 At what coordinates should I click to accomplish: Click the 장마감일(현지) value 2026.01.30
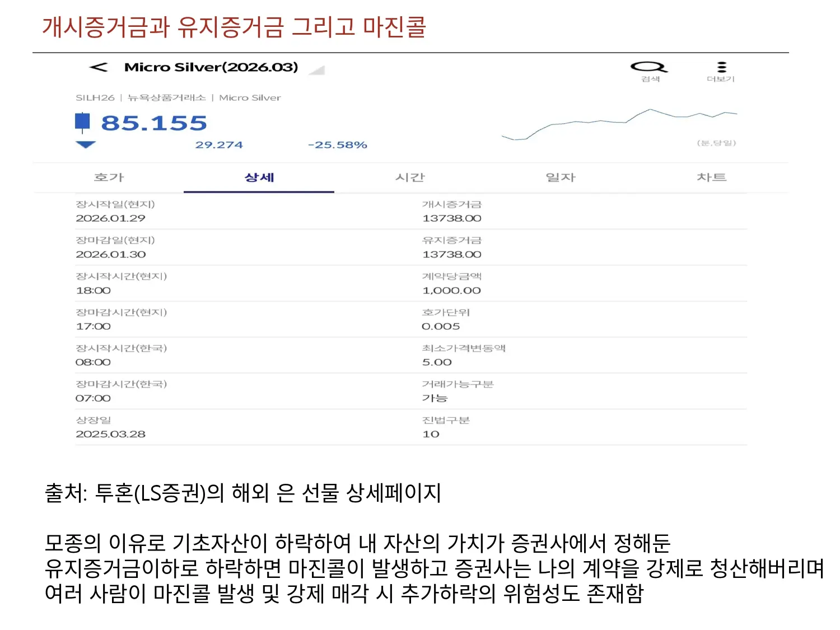pos(111,254)
